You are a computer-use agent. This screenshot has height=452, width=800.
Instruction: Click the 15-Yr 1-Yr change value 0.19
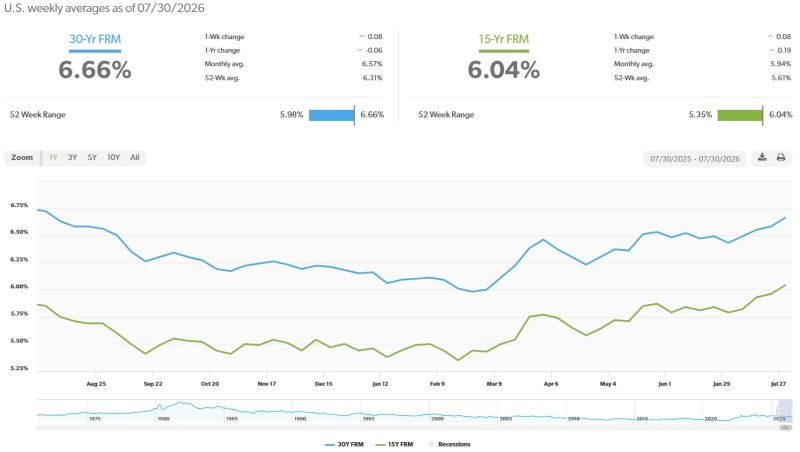pyautogui.click(x=784, y=50)
